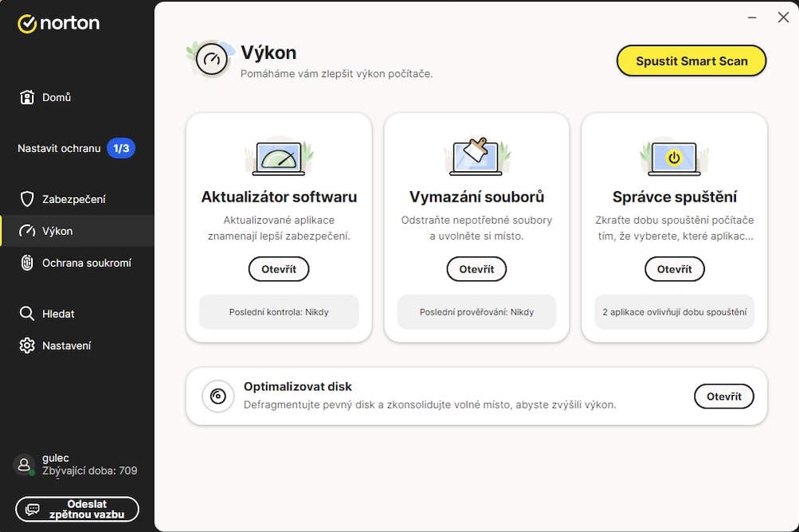799x532 pixels.
Task: Click the Domů home icon
Action: click(x=27, y=97)
